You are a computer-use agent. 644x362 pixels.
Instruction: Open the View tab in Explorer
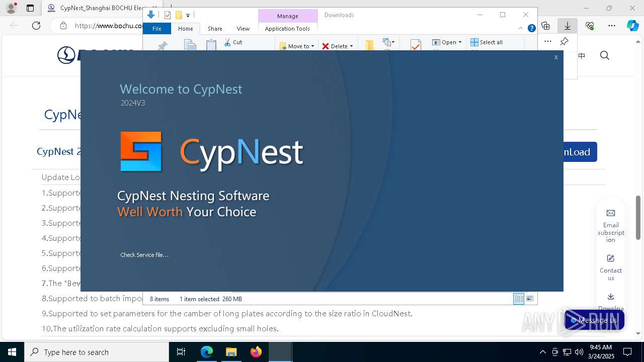click(x=243, y=29)
